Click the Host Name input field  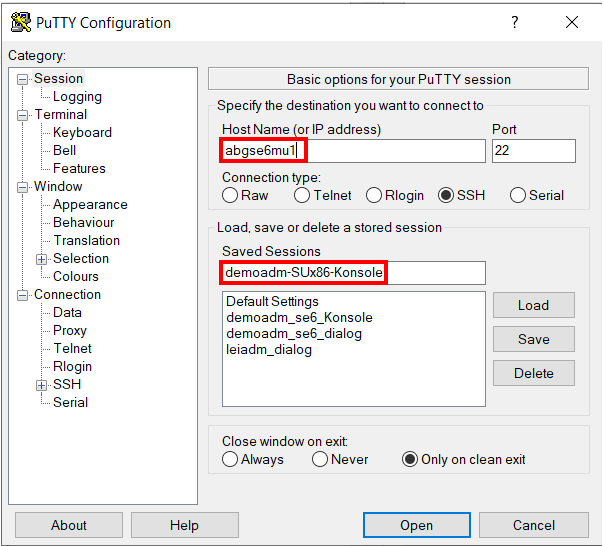[350, 150]
